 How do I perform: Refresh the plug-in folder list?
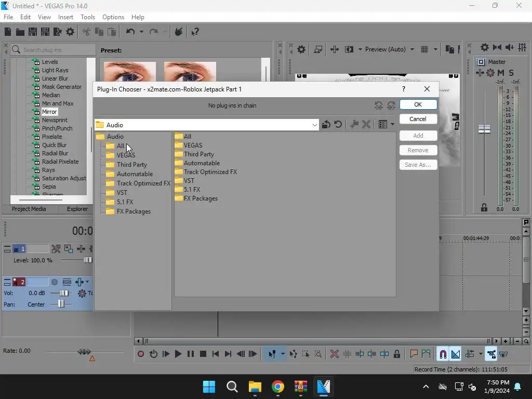338,125
